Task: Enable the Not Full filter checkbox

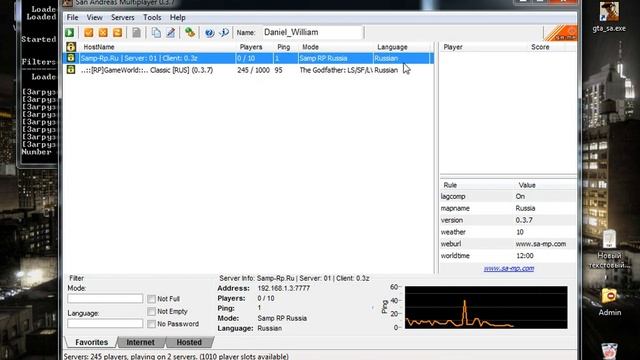Action: (x=151, y=299)
